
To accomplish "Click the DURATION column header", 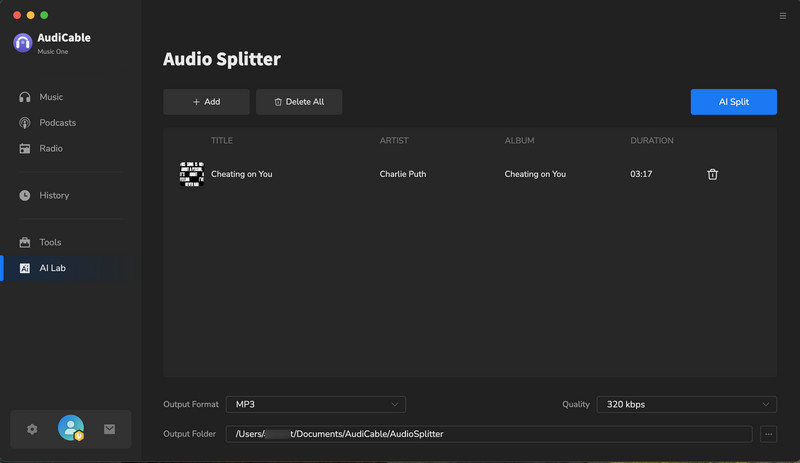I will point(652,140).
